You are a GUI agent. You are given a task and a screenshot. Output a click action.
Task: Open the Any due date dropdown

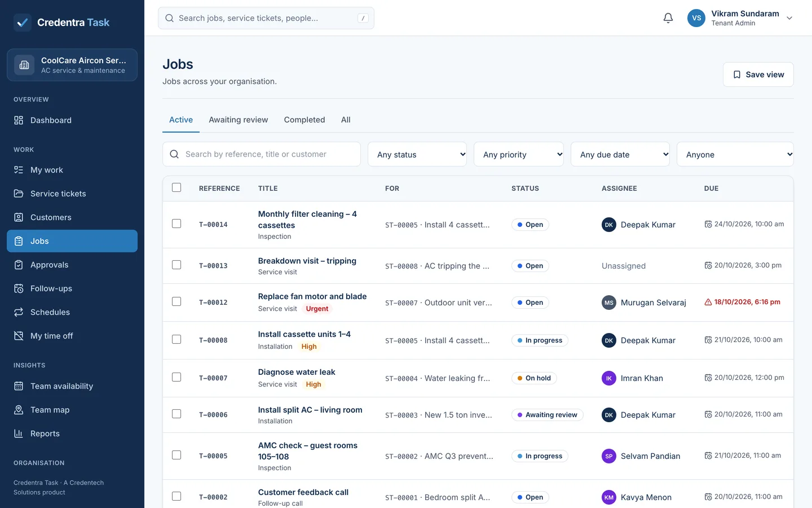620,154
